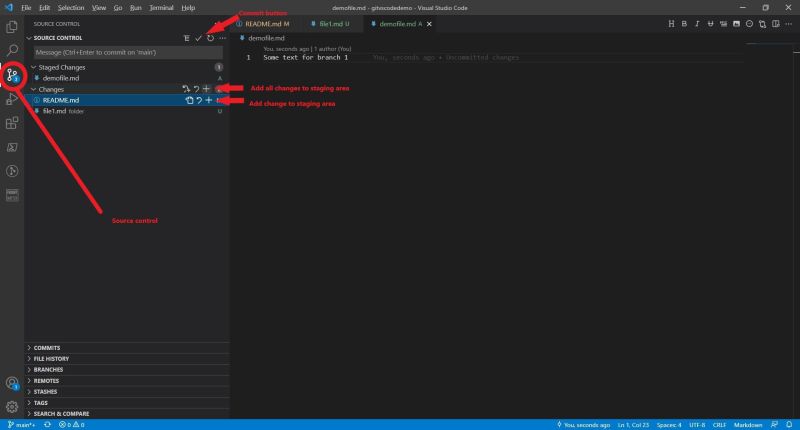Open file icon on README.md row
This screenshot has height=430, width=800.
pos(189,100)
